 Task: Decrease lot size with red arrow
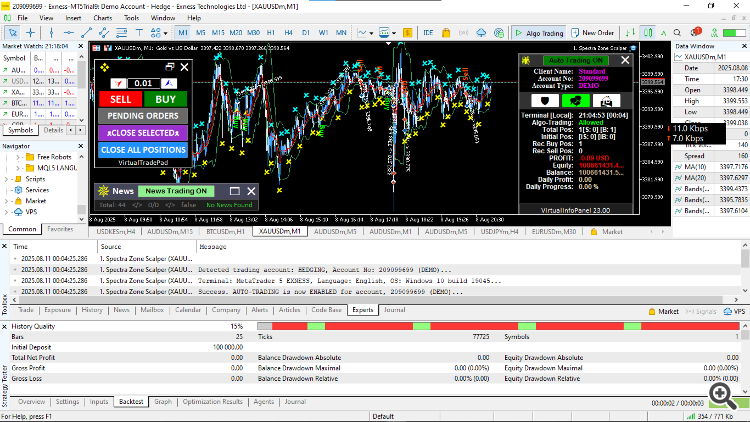point(118,83)
